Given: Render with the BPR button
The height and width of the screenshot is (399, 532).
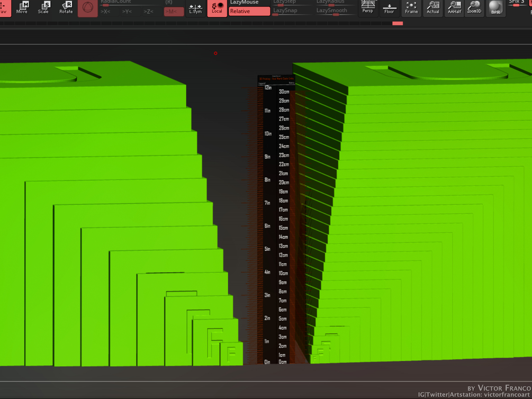Looking at the screenshot, I should pyautogui.click(x=495, y=8).
